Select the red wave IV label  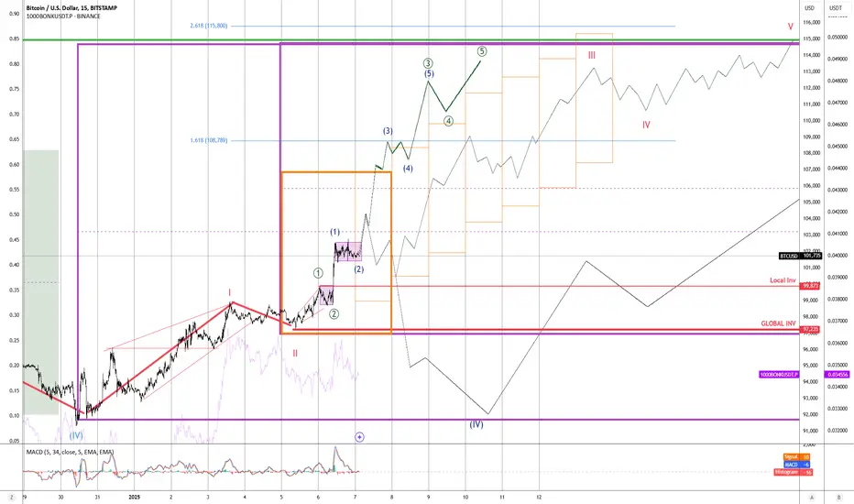[x=646, y=125]
